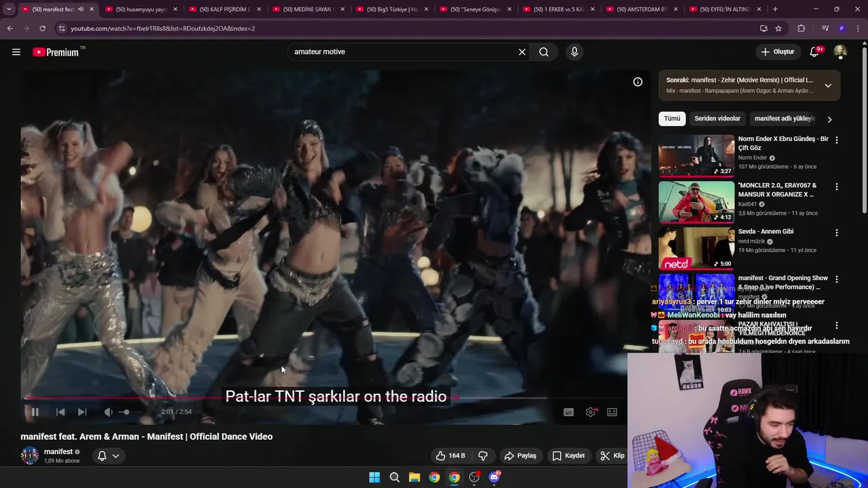The image size is (868, 488).
Task: Pause the video
Action: pos(34,411)
